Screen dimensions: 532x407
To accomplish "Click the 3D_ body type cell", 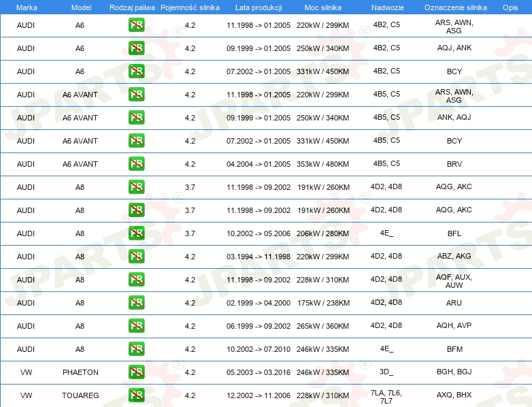I will [386, 372].
